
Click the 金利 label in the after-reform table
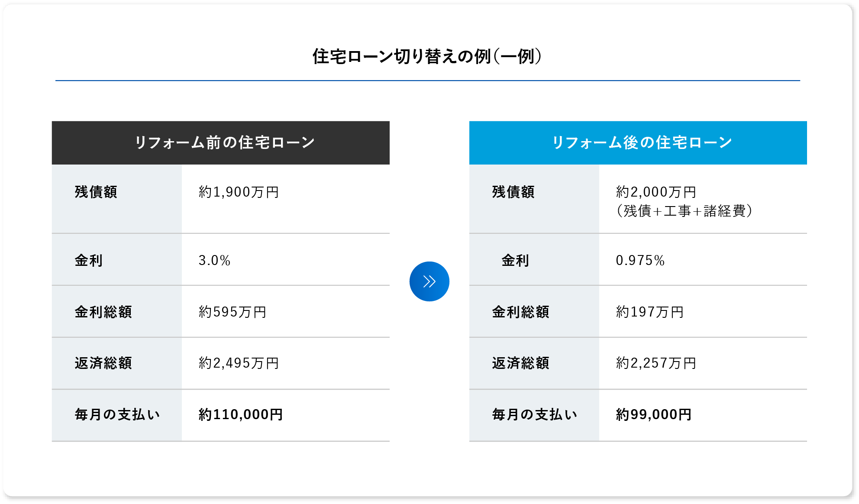515,260
